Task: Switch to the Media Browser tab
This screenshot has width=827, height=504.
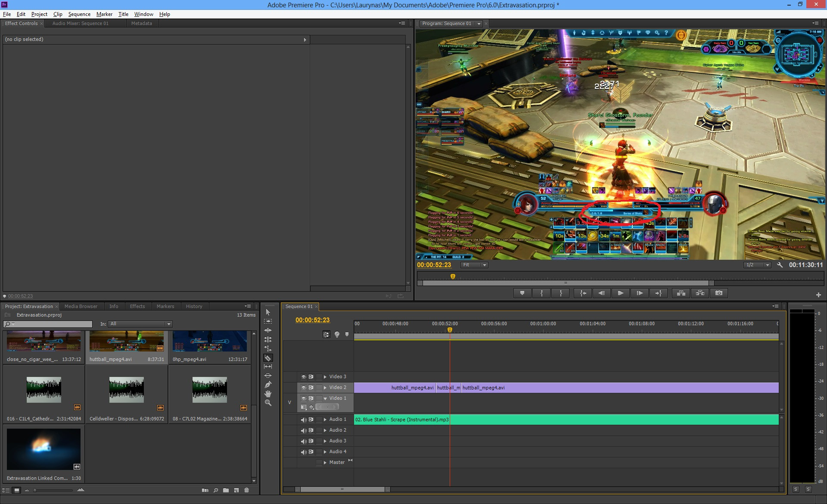Action: coord(81,307)
